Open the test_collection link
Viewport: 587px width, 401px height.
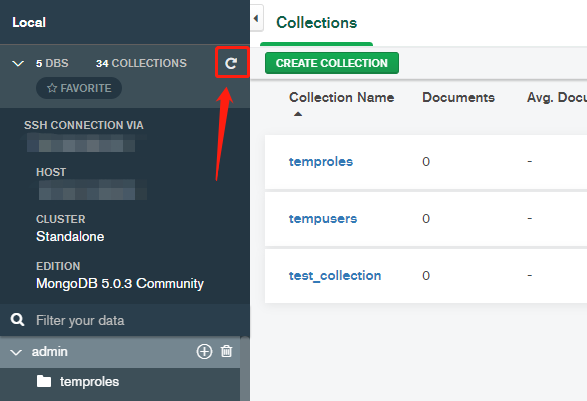click(335, 276)
